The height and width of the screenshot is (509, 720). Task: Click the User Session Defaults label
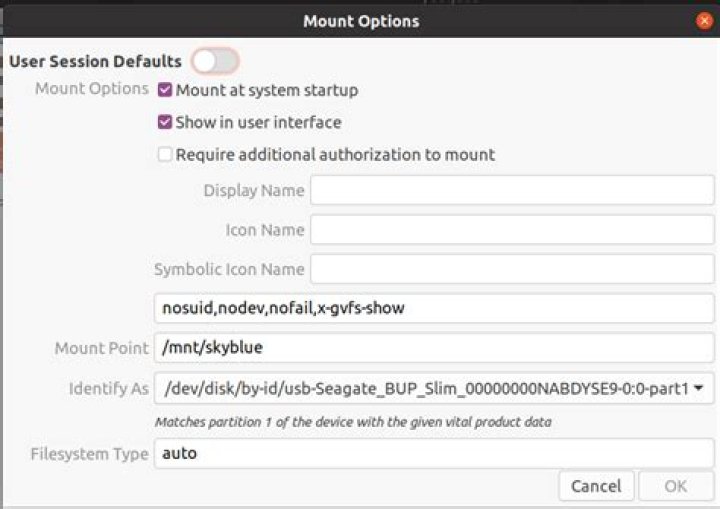tap(96, 61)
